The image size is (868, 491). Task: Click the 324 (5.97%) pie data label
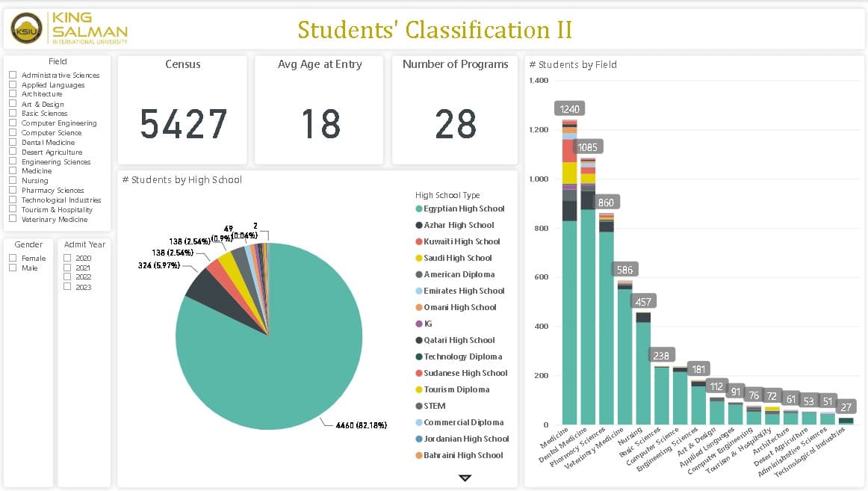pos(159,266)
